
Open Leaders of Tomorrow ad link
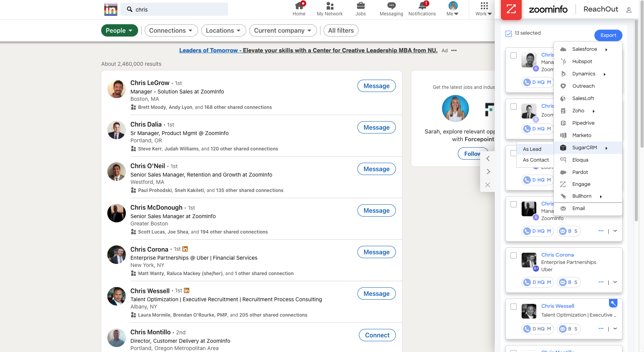pyautogui.click(x=308, y=50)
